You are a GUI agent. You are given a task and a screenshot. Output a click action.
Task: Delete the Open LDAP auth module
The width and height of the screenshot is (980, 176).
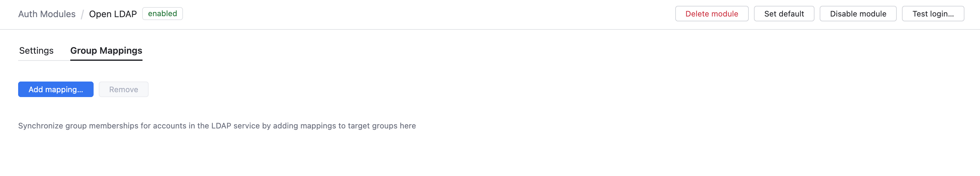coord(712,14)
